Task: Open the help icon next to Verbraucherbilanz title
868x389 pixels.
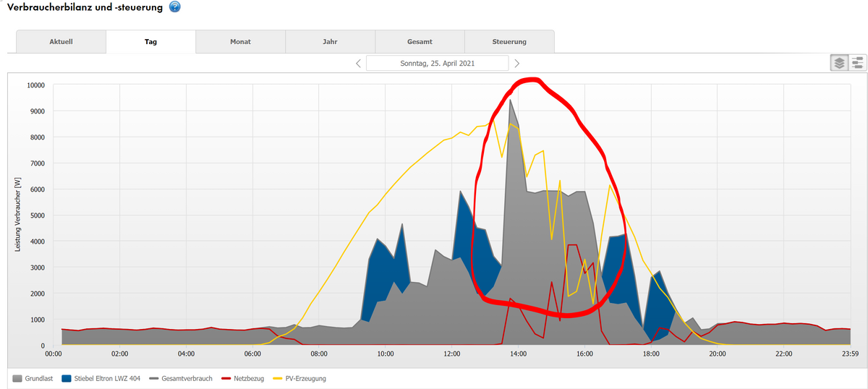Action: 174,7
